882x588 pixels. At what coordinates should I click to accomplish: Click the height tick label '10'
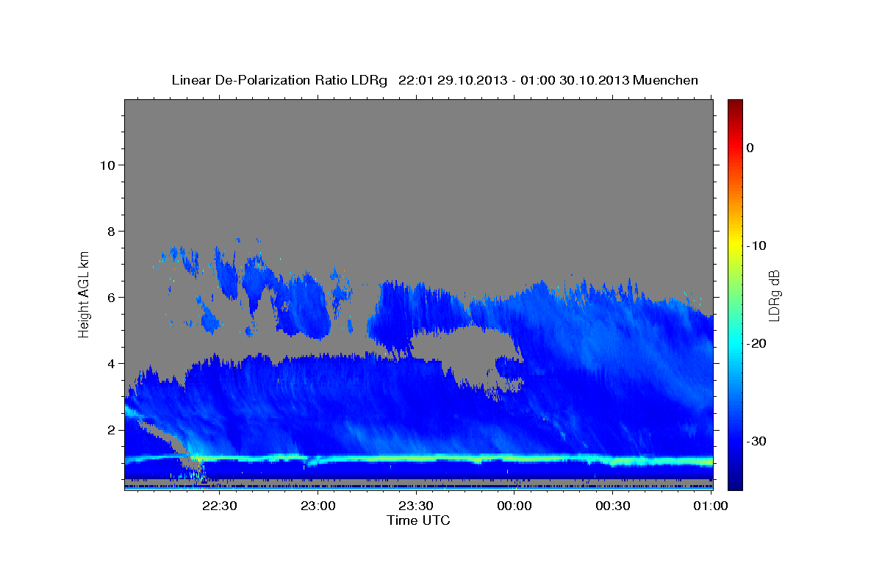click(x=107, y=165)
